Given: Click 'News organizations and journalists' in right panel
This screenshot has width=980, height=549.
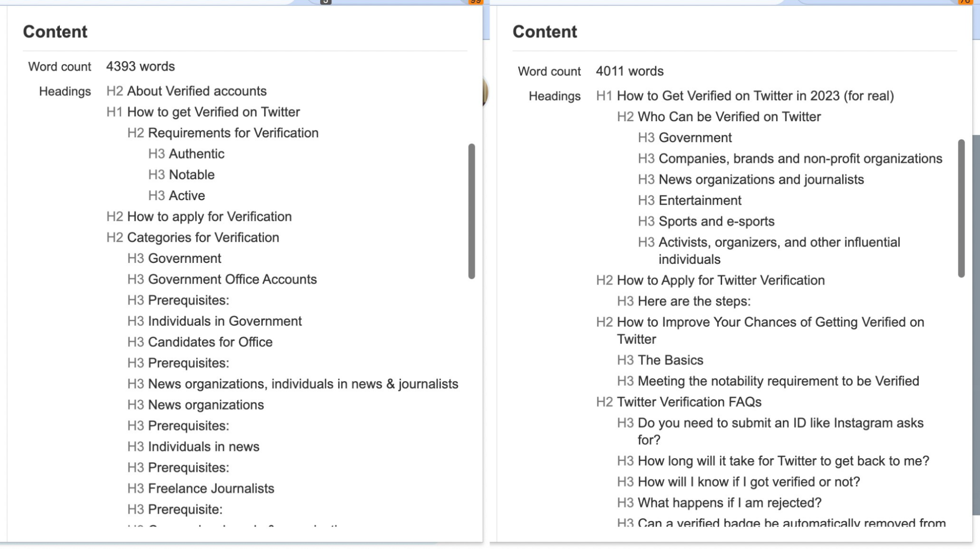Looking at the screenshot, I should [761, 180].
